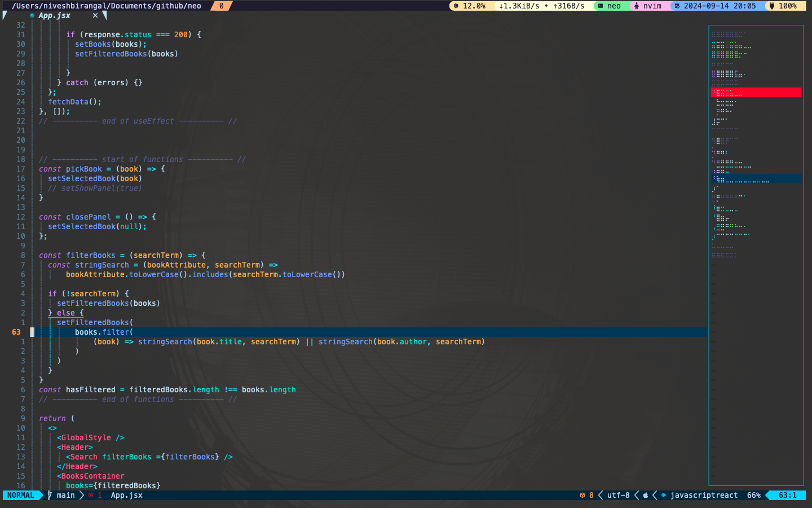The width and height of the screenshot is (812, 508).
Task: Click on 'const filterBooks' declaration line
Action: click(x=122, y=256)
